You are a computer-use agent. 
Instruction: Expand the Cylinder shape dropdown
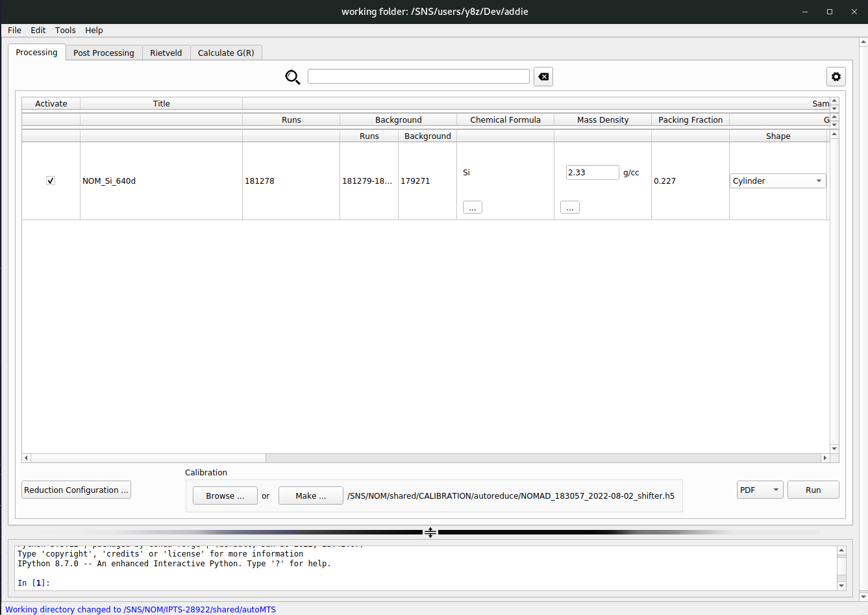(778, 181)
